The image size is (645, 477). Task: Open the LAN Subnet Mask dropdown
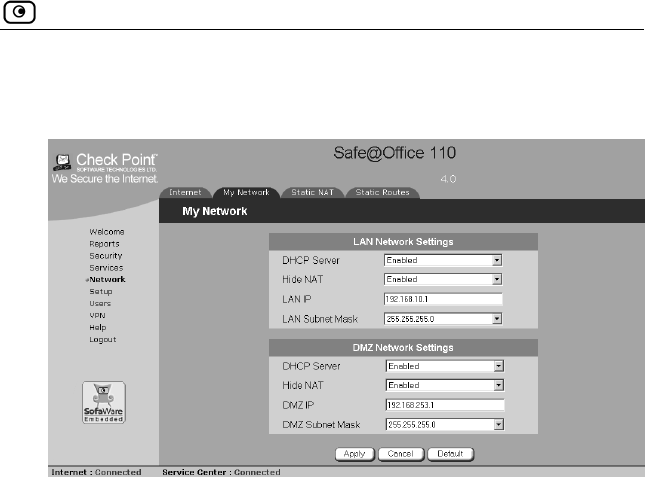pos(443,319)
